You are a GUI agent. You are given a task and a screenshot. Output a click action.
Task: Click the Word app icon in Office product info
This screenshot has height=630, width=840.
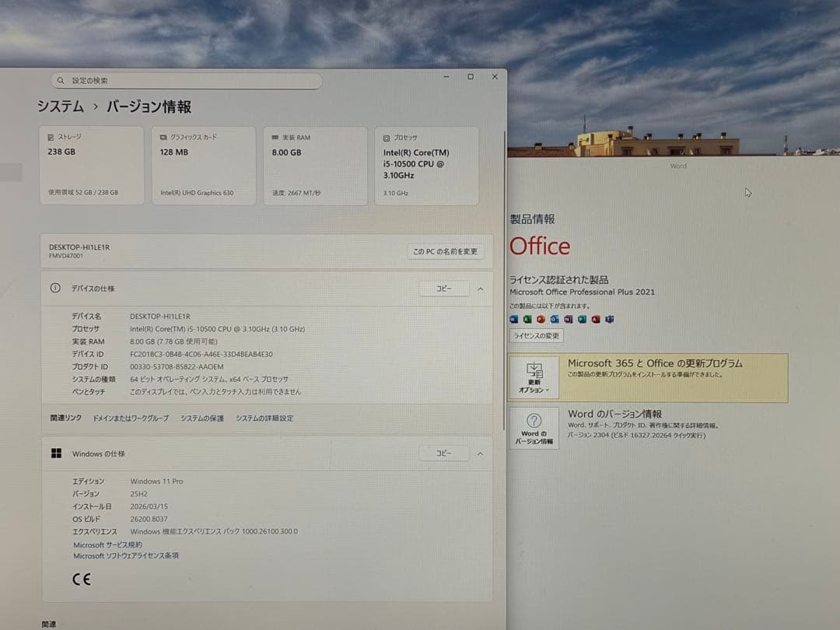coord(514,320)
